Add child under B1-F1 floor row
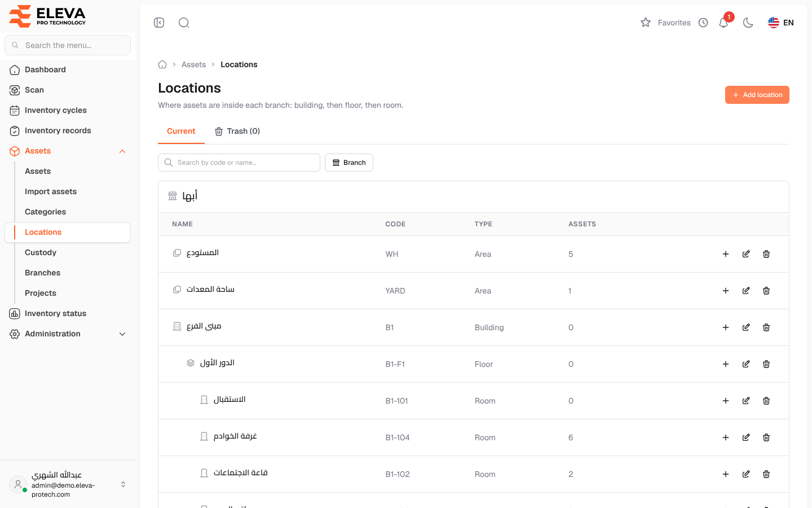 pos(726,364)
